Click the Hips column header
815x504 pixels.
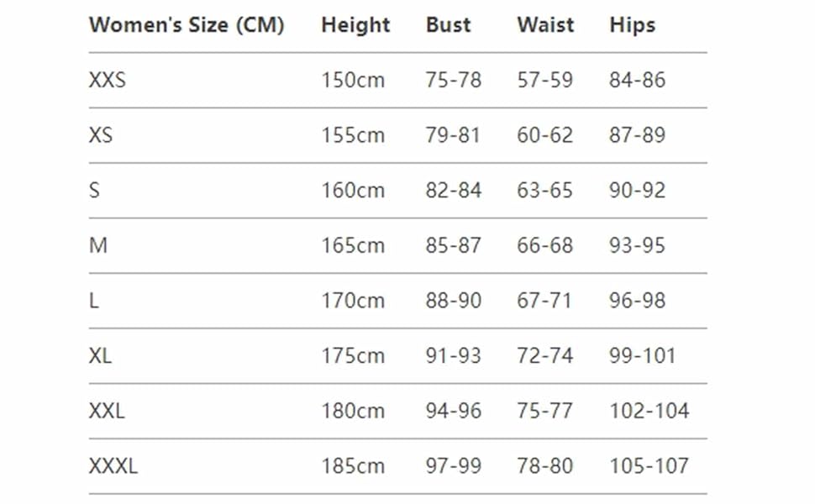[x=632, y=25]
